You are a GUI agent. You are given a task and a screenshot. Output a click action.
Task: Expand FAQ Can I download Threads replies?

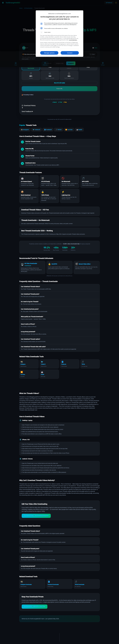point(59,340)
